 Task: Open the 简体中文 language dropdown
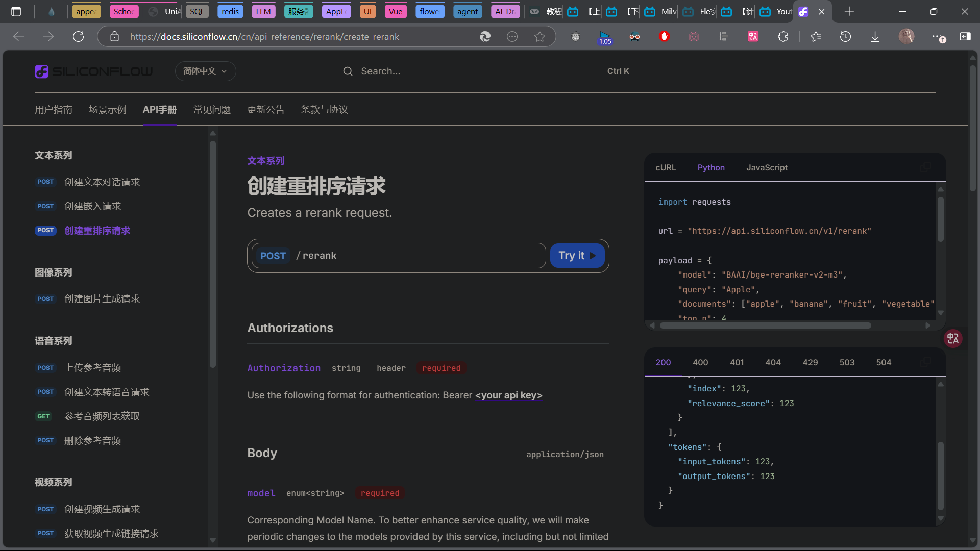coord(205,71)
